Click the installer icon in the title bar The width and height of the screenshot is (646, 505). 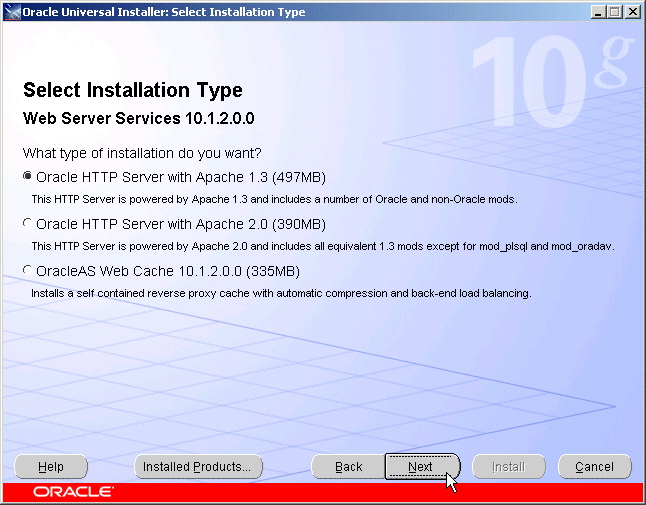[12, 12]
